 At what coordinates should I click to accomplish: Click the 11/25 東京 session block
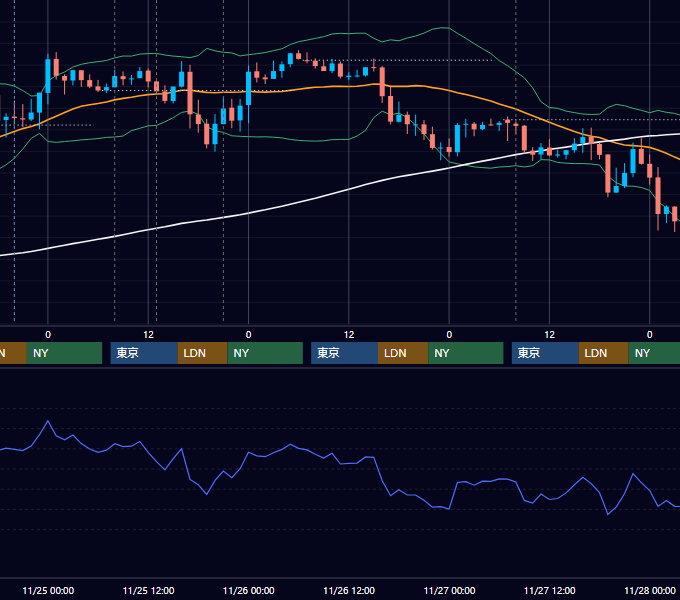click(144, 353)
